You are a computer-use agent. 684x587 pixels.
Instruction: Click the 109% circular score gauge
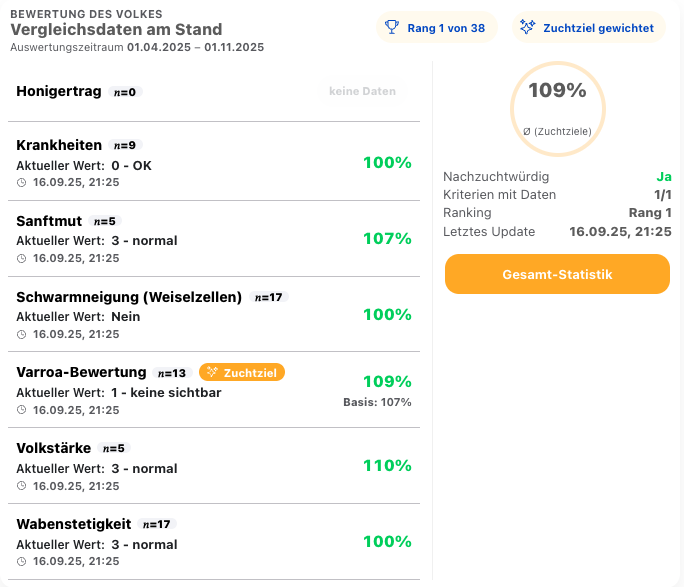557,107
